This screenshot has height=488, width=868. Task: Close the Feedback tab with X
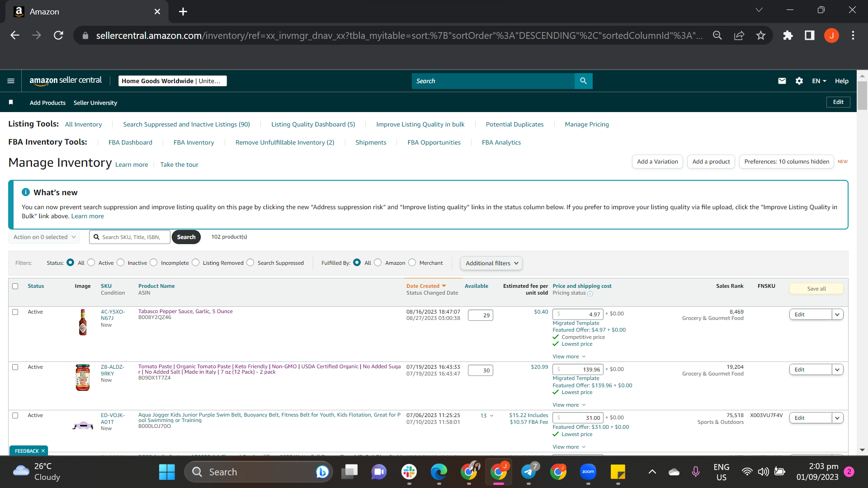(43, 451)
